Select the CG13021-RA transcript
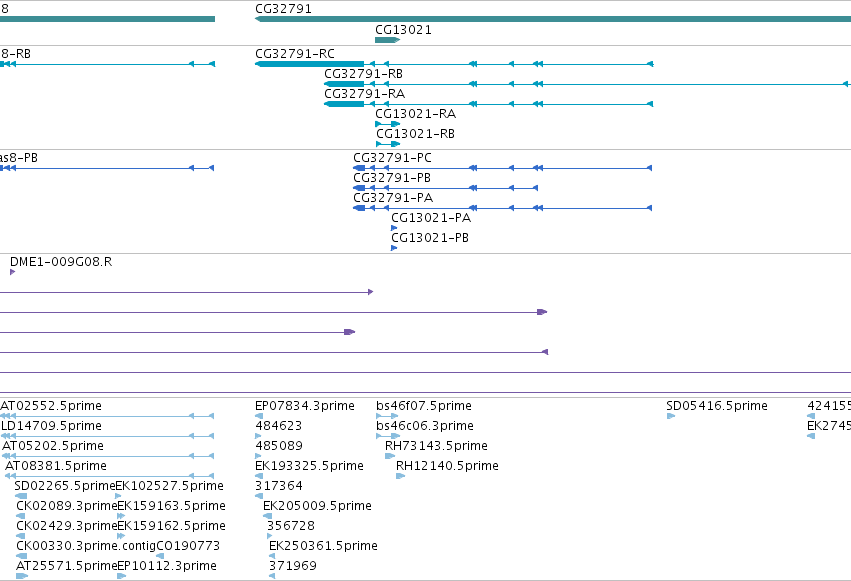851x581 pixels. [388, 124]
